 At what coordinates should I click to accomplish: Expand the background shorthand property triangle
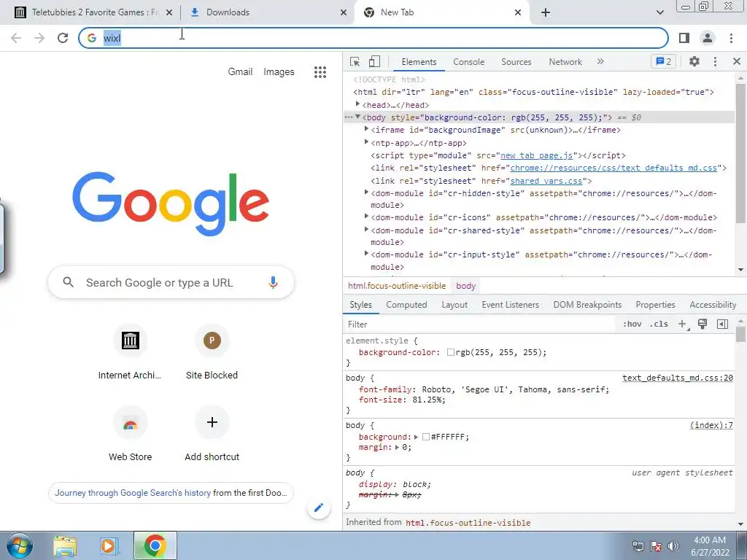pos(416,437)
